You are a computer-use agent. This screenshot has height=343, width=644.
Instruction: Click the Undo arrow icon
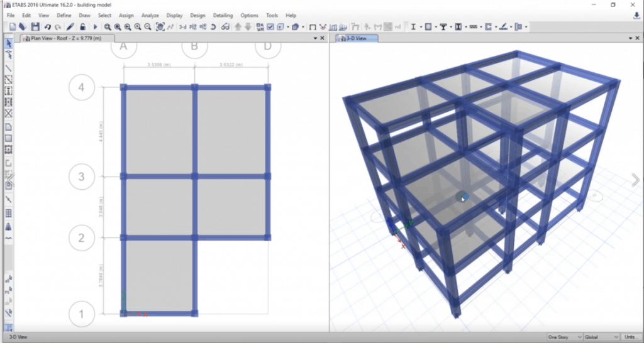click(x=47, y=27)
